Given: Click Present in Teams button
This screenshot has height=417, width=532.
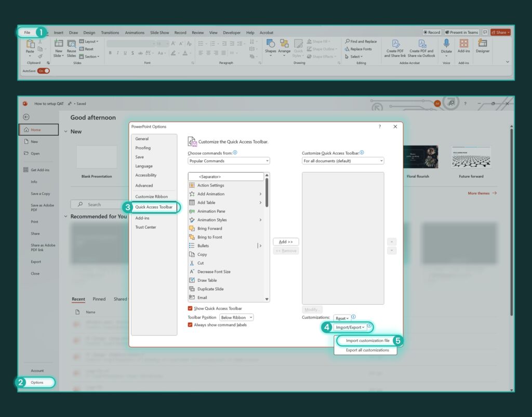Looking at the screenshot, I should pyautogui.click(x=461, y=32).
